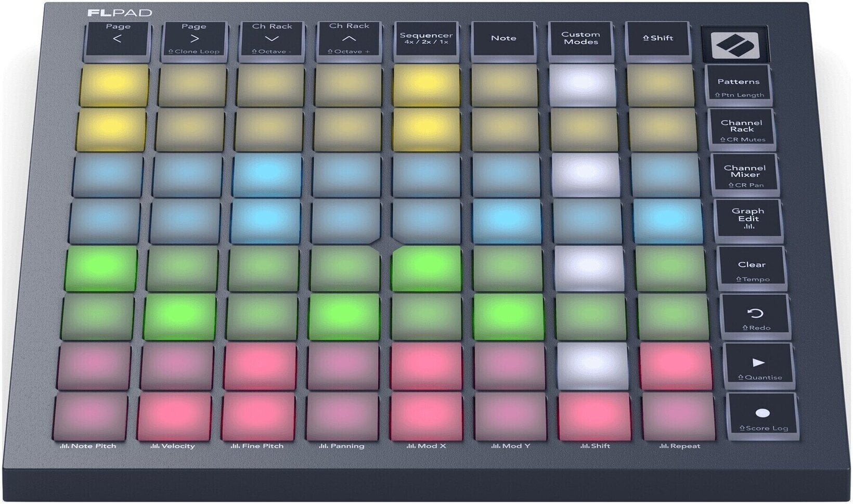
Task: Tap the pad directly above Fine Pitch
Action: click(259, 417)
